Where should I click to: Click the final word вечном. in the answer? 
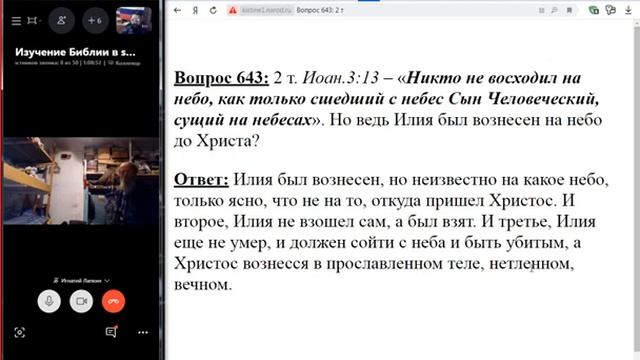(203, 284)
